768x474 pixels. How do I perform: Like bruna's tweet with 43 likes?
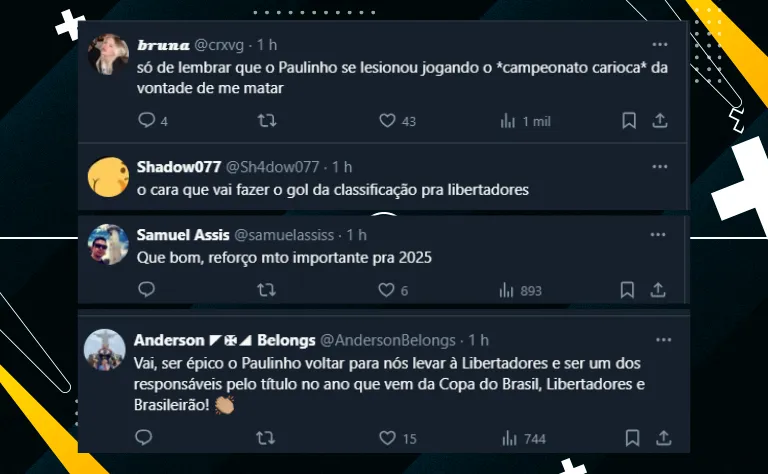tap(387, 121)
